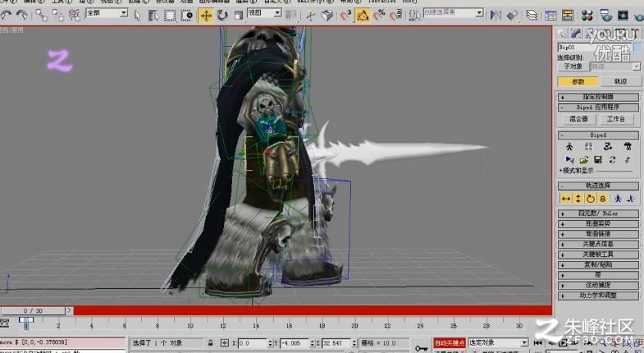Click frame 10 on the timeline
Image resolution: width=644 pixels, height=353 pixels.
coord(190,325)
